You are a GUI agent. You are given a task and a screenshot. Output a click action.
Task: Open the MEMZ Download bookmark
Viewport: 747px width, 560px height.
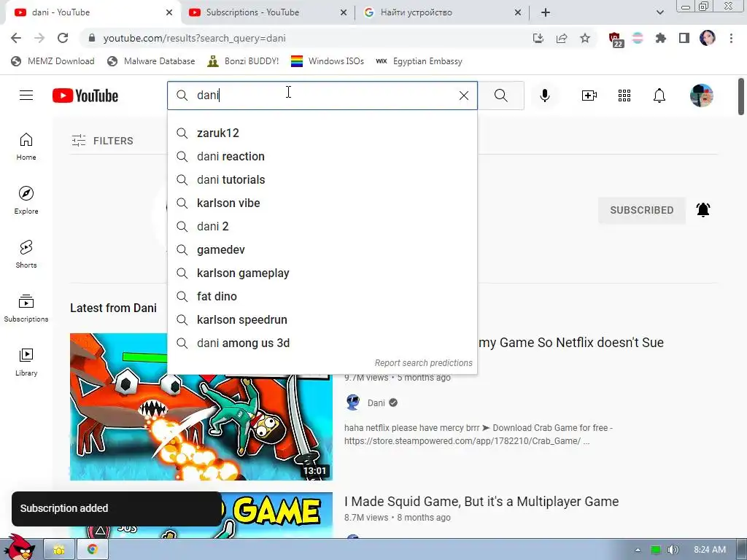point(53,61)
